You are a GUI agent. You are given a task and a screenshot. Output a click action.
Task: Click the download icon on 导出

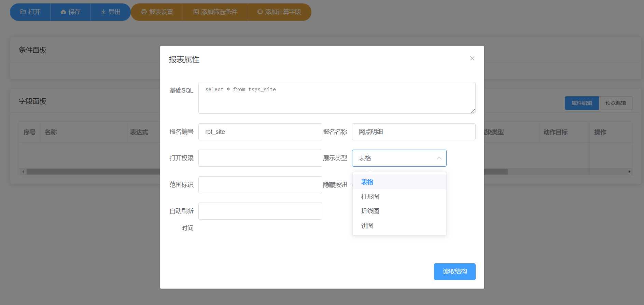[103, 12]
